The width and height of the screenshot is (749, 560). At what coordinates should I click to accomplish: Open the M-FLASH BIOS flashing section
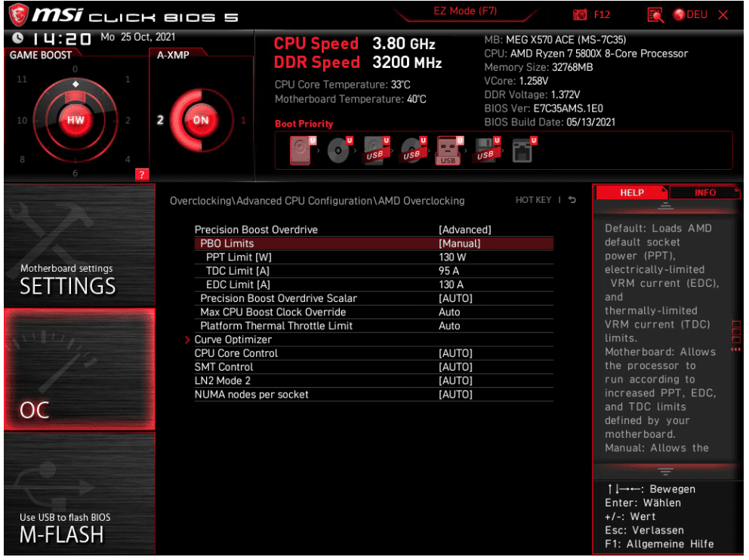pos(79,493)
